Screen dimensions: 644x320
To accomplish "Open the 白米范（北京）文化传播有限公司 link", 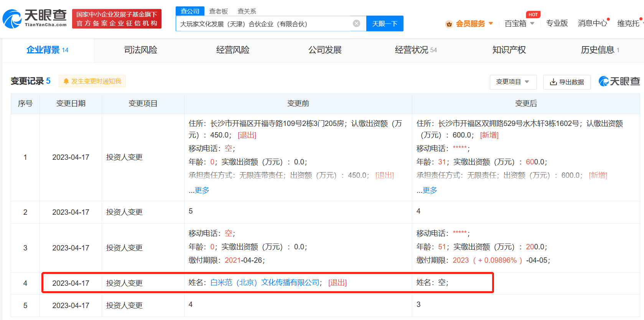I will pyautogui.click(x=265, y=283).
